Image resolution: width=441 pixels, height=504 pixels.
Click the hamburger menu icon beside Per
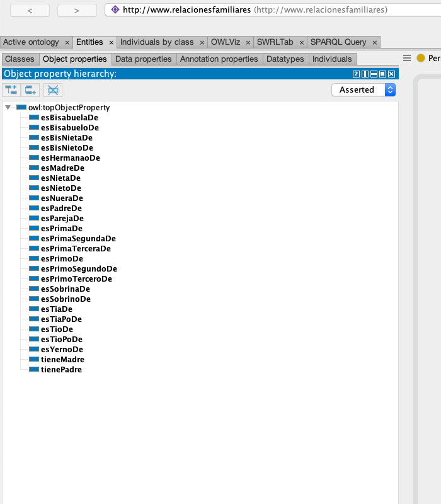407,58
